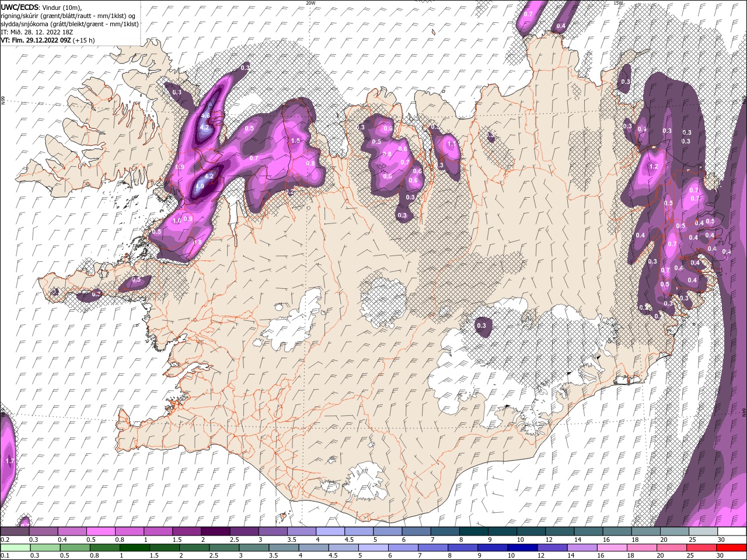Viewport: 747px width, 560px height.
Task: Click the '20W' longitude label
Action: [310, 3]
